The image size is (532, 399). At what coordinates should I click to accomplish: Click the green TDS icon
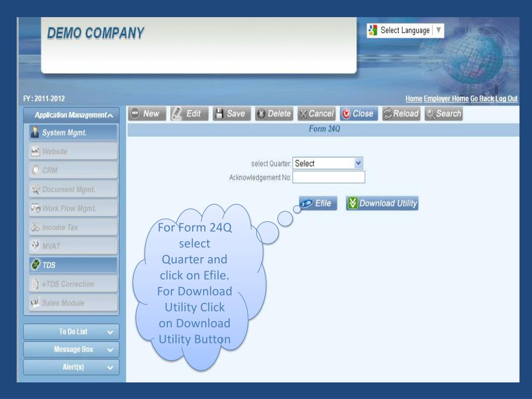pos(35,264)
